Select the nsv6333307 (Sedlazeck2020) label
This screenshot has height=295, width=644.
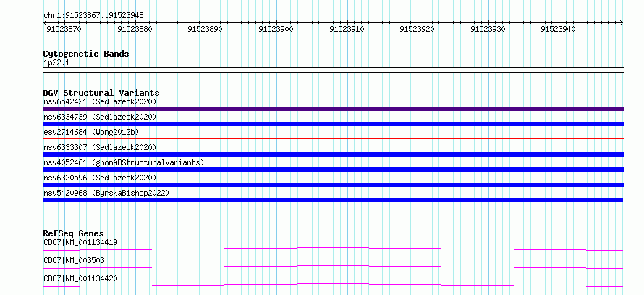tap(100, 147)
